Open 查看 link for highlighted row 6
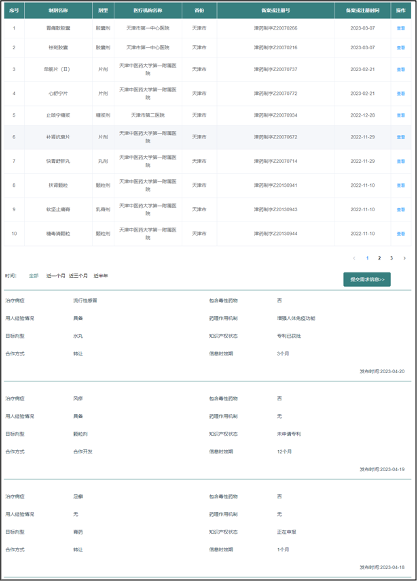 tap(401, 137)
